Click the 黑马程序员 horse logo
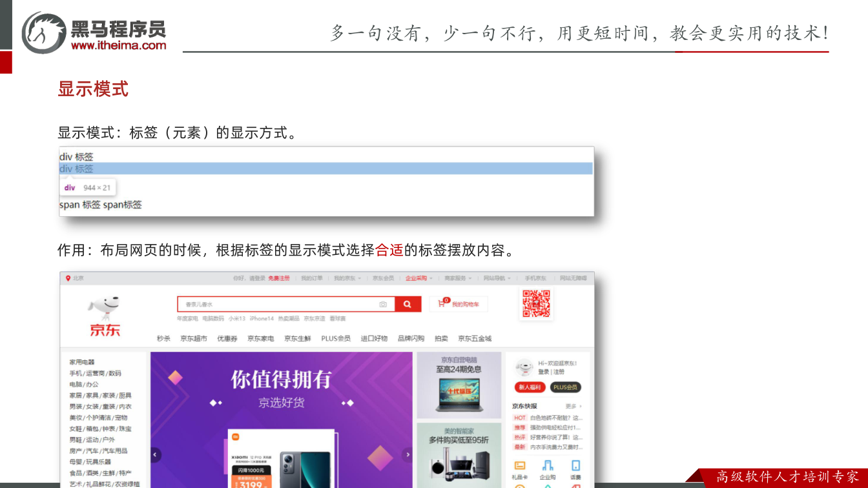Image resolution: width=868 pixels, height=488 pixels. [44, 32]
